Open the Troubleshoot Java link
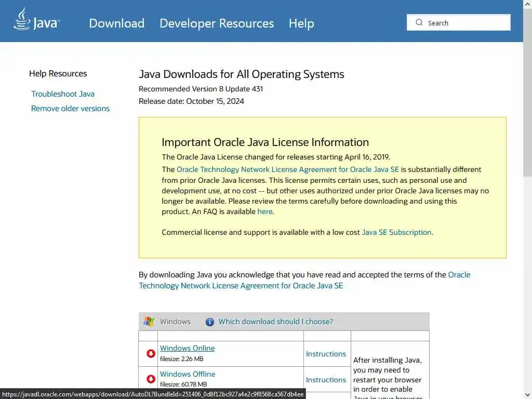532x399 pixels. coord(63,94)
